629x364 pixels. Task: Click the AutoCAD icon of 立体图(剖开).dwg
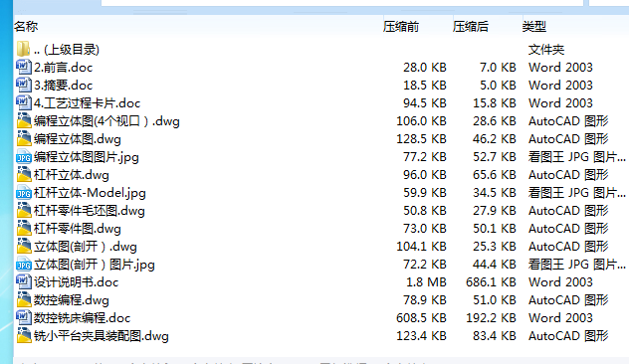(23, 246)
